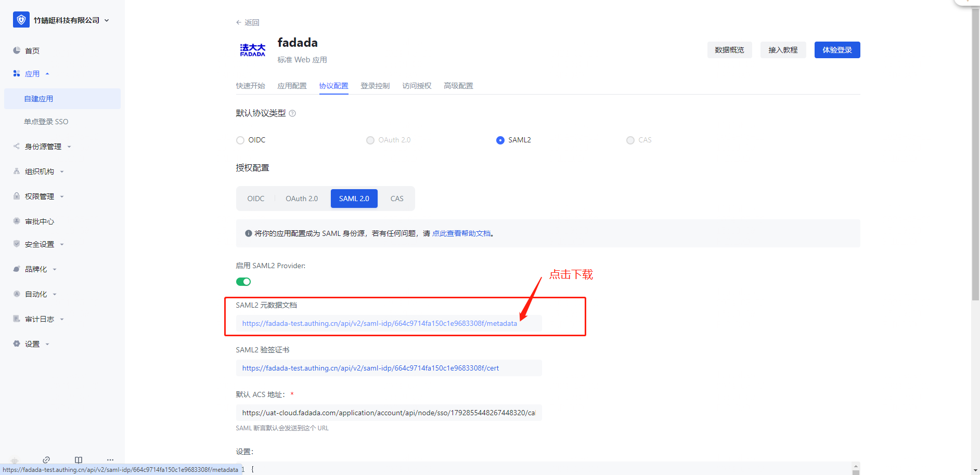Click the book docs icon at sidebar bottom

tap(79, 460)
